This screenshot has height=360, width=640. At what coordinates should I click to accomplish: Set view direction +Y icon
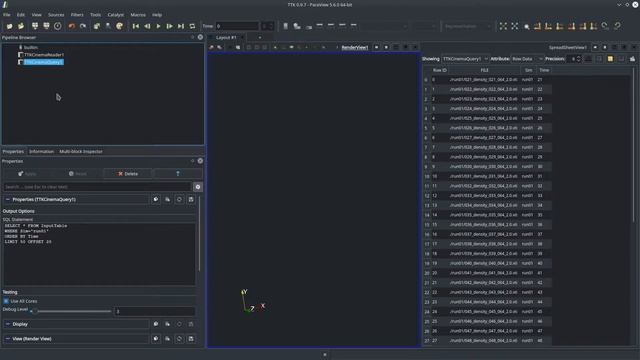click(560, 26)
